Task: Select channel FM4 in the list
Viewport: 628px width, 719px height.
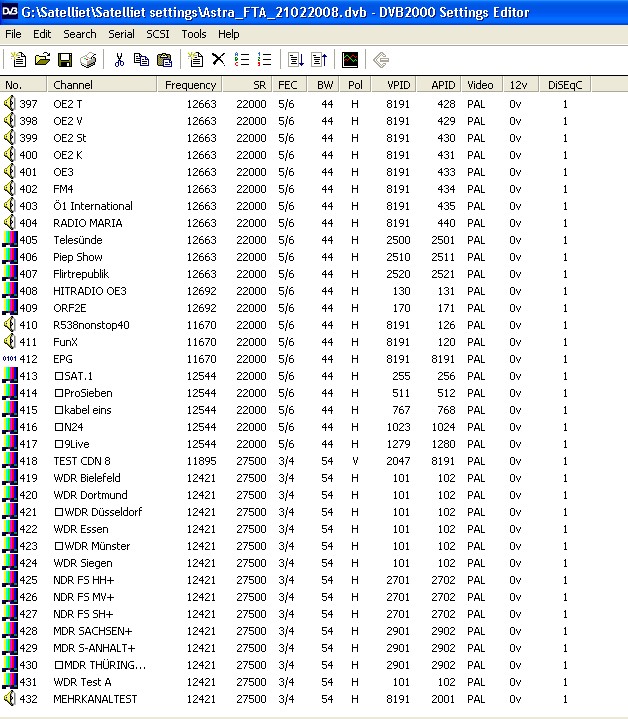Action: [63, 189]
